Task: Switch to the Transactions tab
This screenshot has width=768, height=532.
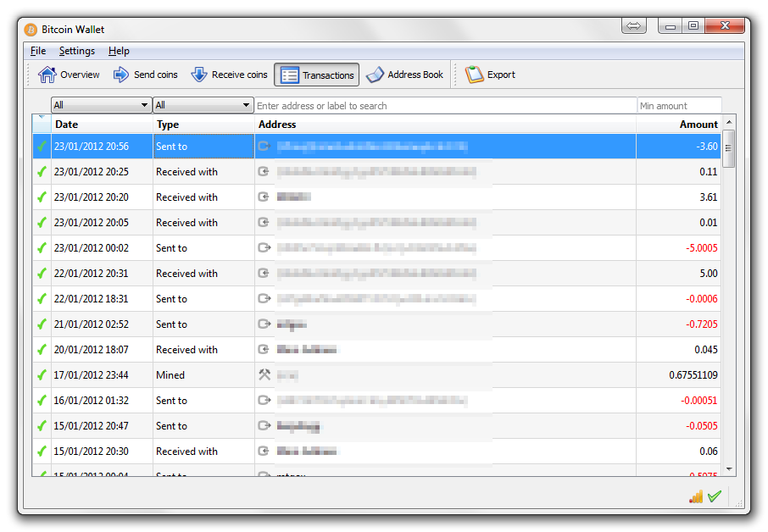Action: click(317, 75)
